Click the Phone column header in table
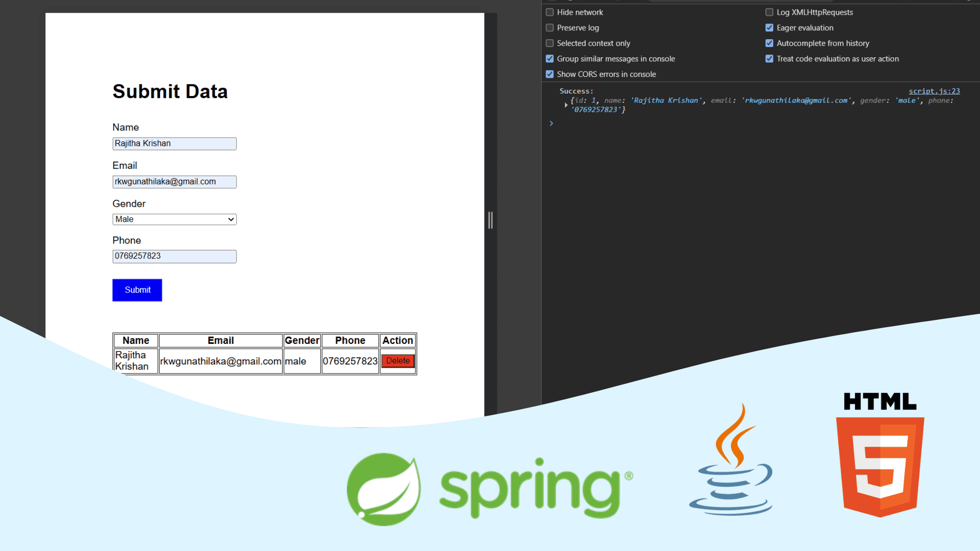980x551 pixels. click(x=350, y=340)
